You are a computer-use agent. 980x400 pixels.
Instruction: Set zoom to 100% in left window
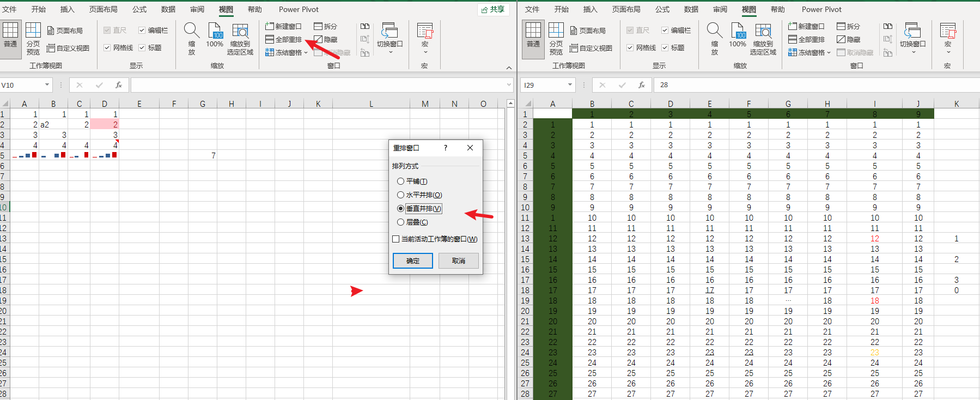[215, 35]
